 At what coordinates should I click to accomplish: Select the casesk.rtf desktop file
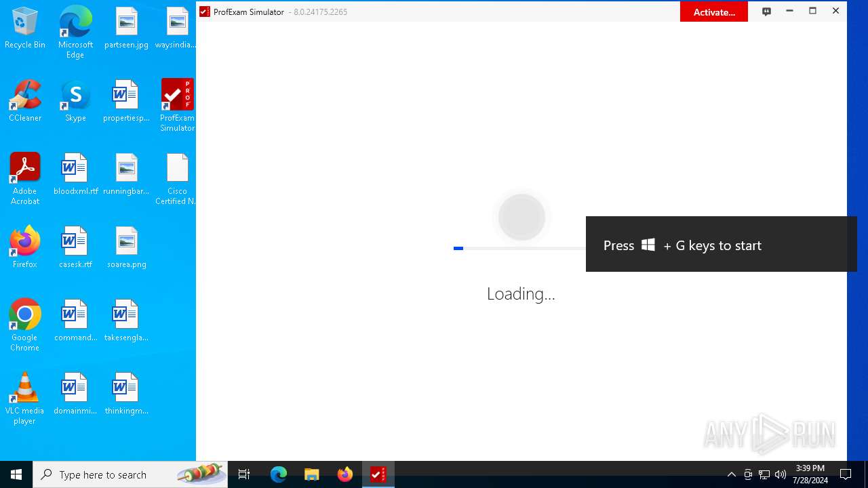[x=75, y=248]
